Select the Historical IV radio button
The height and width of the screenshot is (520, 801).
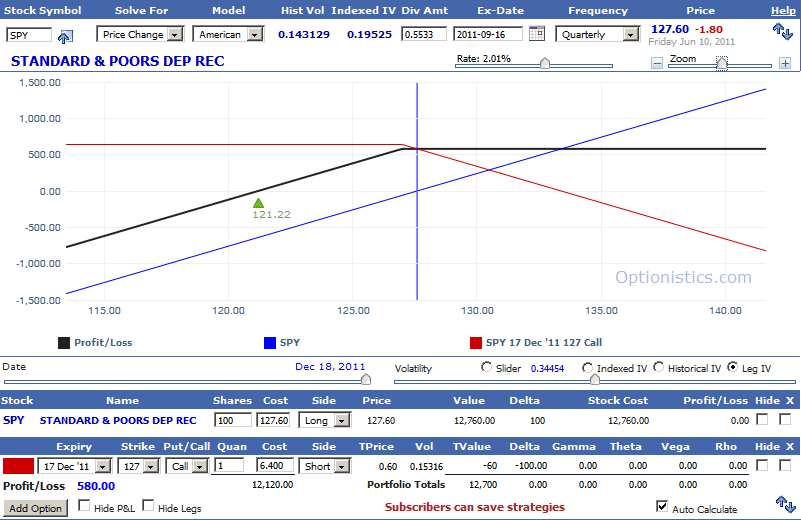(x=658, y=367)
